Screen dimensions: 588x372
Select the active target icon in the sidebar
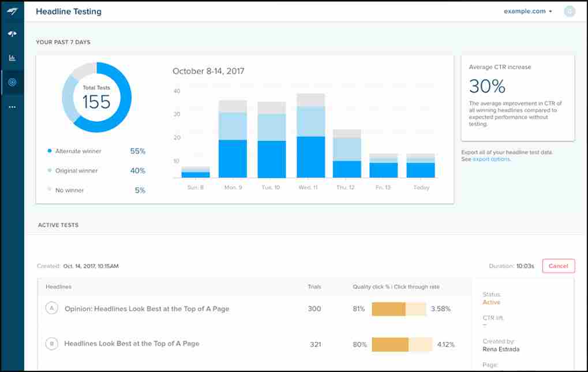(x=12, y=81)
